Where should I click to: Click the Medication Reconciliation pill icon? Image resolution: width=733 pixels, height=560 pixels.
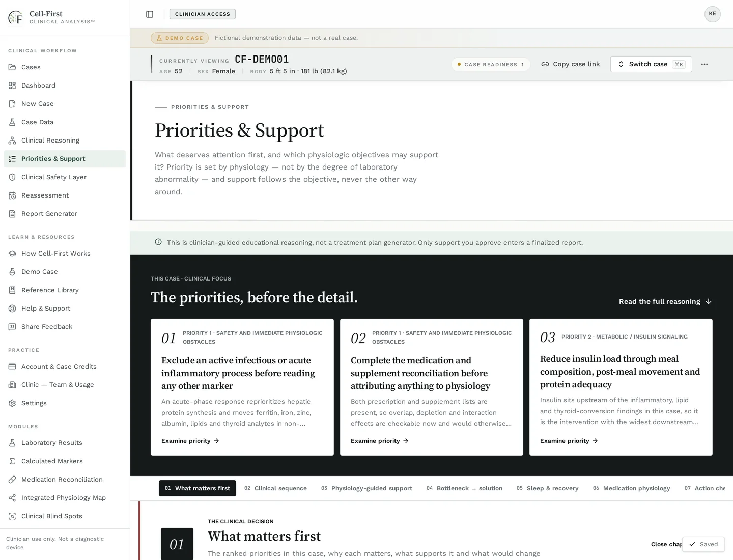[12, 480]
